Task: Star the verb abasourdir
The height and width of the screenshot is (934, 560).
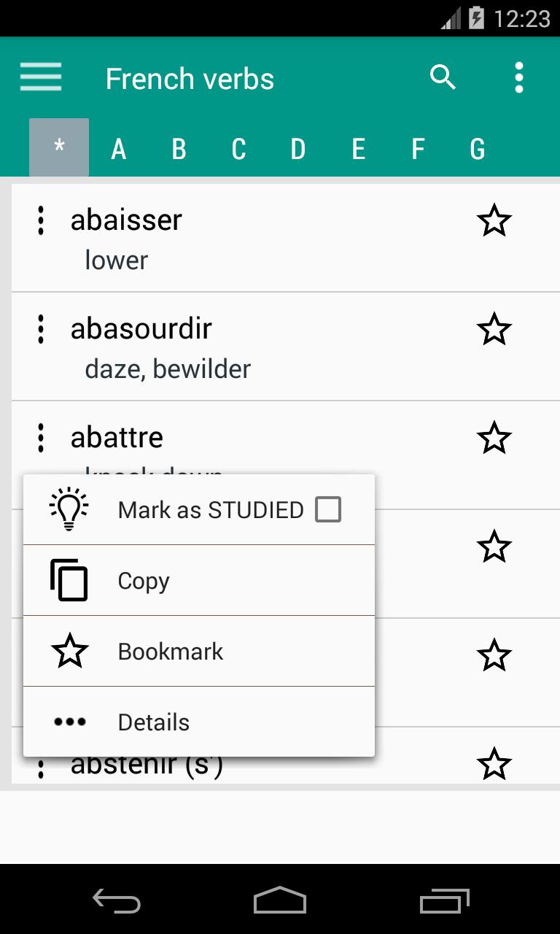Action: (x=494, y=329)
